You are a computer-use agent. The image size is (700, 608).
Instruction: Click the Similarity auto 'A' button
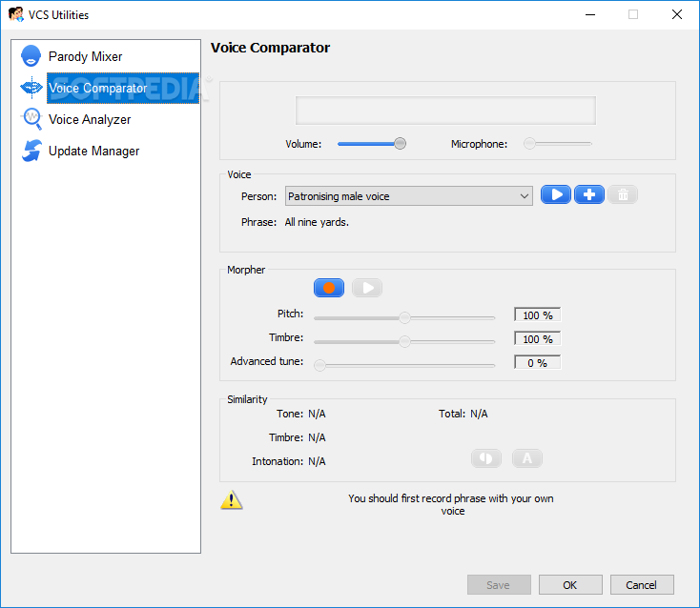pos(527,458)
